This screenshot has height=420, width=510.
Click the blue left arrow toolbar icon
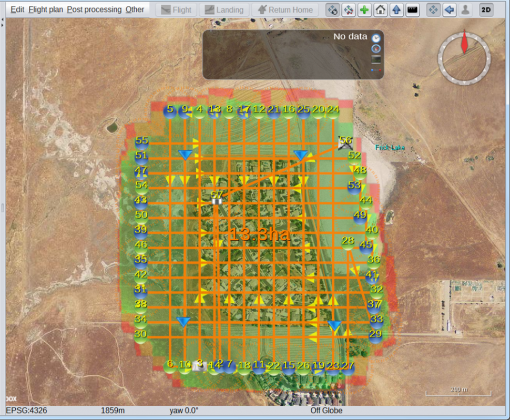(449, 10)
